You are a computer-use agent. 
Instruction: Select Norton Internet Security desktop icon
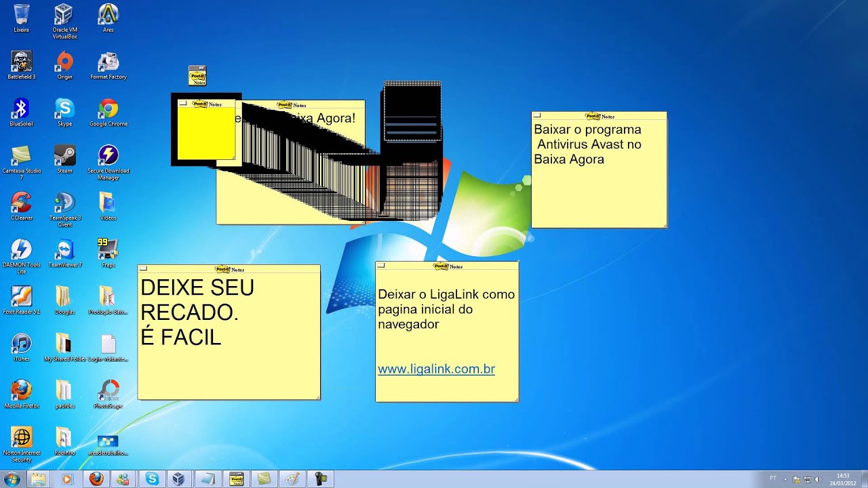(21, 443)
